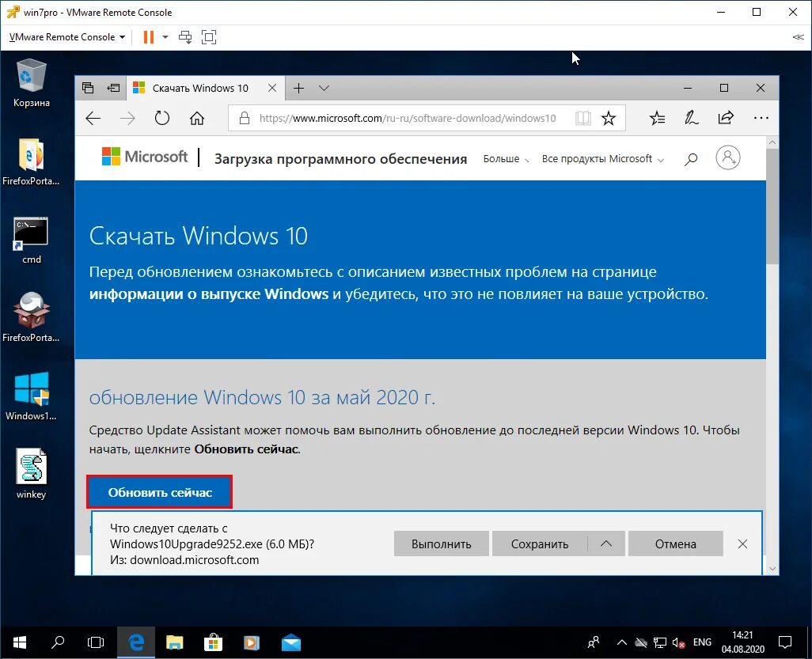Click the page vertical scrollbar thumb
The width and height of the screenshot is (812, 659).
tap(772, 206)
